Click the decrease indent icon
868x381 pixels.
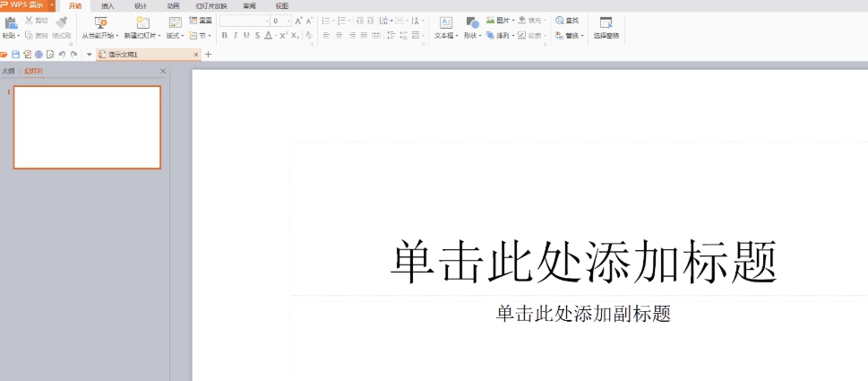360,21
